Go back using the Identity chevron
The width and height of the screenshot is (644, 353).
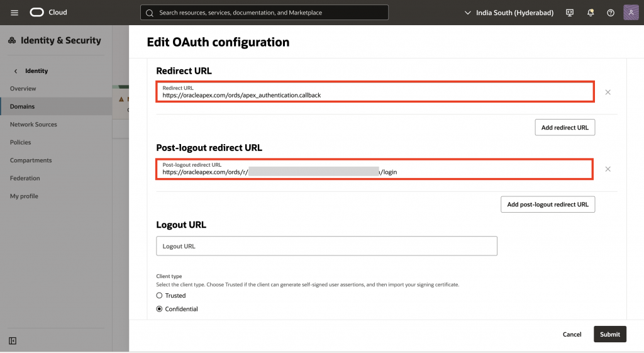16,71
